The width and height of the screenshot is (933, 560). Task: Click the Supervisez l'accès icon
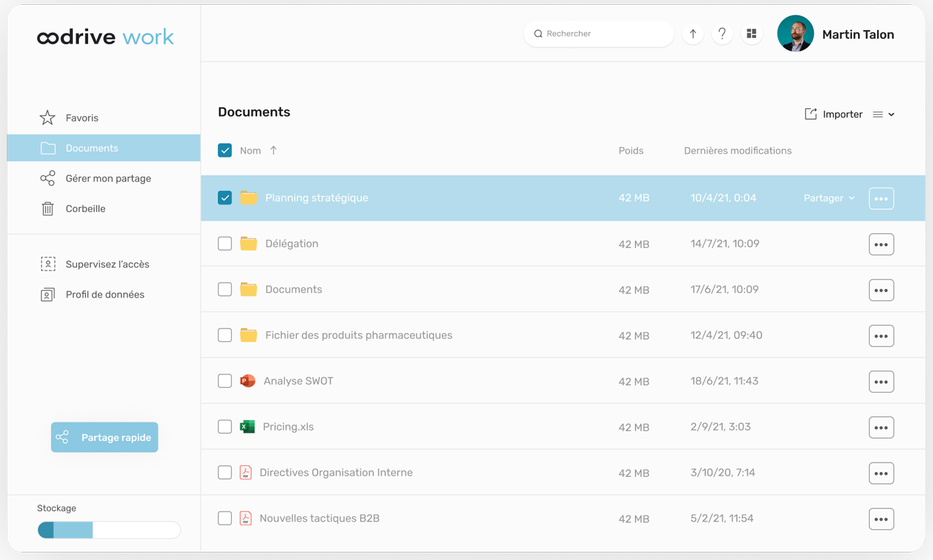click(x=48, y=264)
